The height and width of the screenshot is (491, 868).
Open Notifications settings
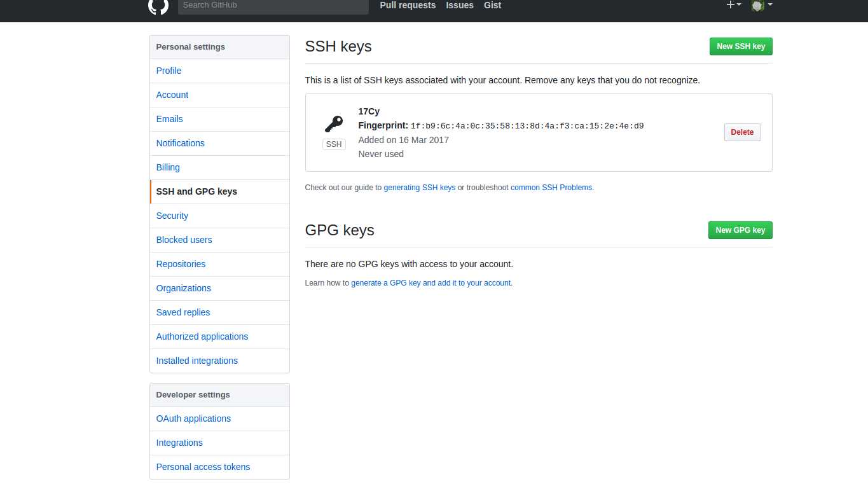point(219,143)
